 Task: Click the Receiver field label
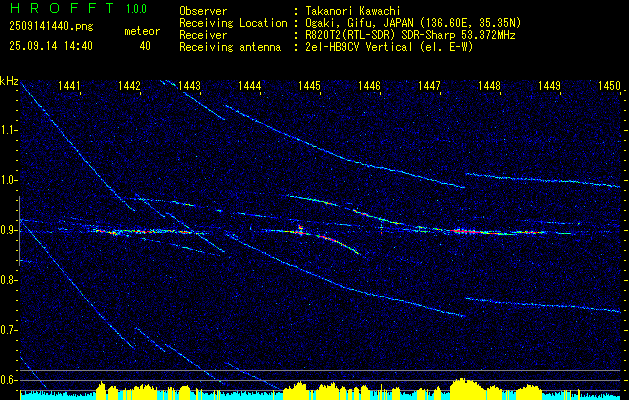tap(203, 35)
